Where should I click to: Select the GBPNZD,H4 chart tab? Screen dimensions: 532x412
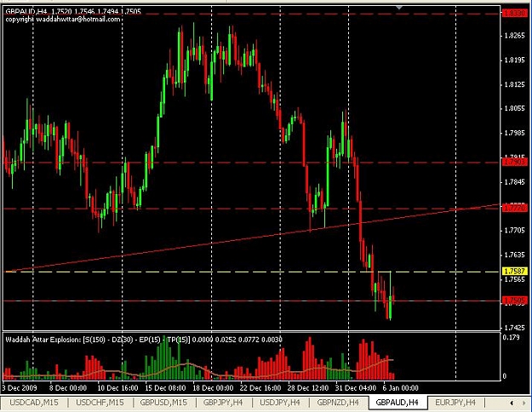(x=338, y=403)
